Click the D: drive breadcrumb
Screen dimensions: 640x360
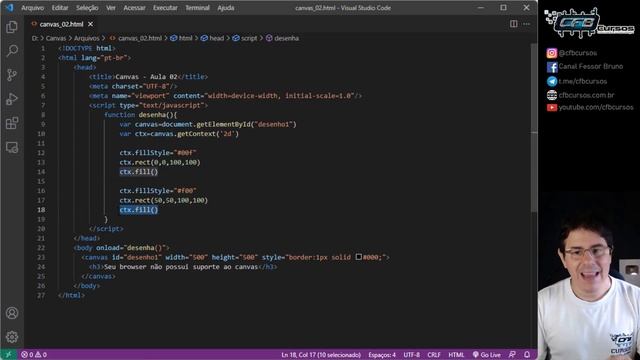[x=35, y=38]
